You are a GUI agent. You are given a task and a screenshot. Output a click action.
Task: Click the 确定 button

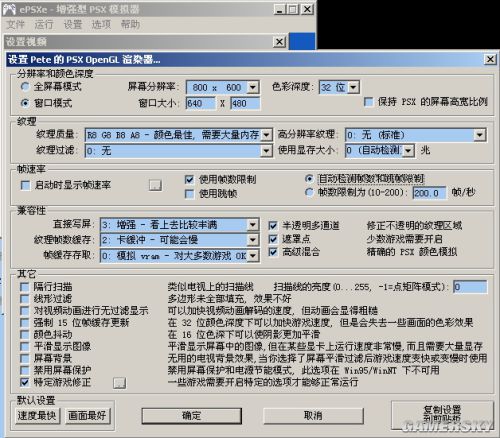[x=192, y=416]
